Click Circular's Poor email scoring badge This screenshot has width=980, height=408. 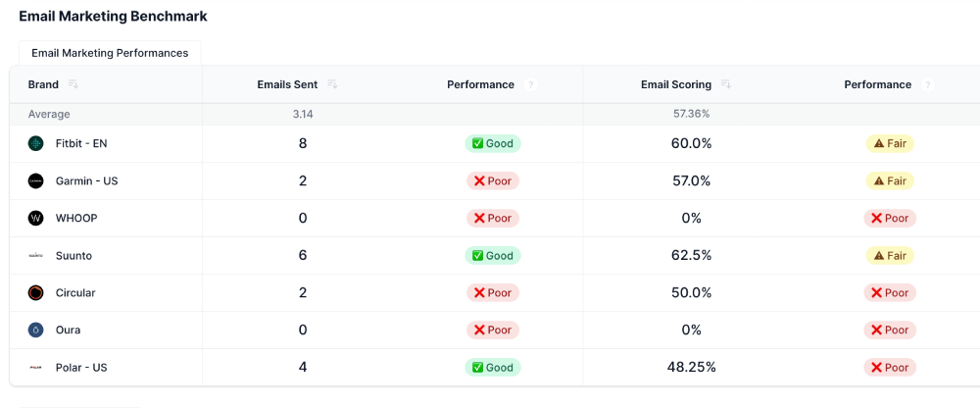pos(890,292)
